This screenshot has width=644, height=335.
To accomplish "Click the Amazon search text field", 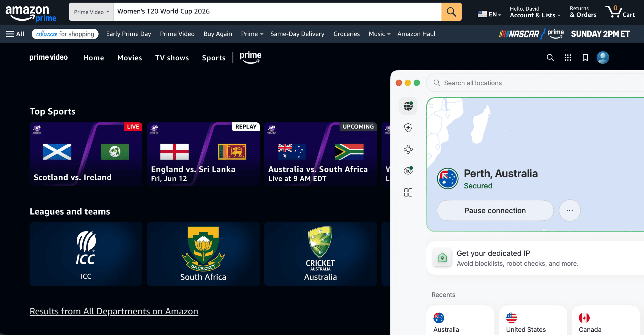I will pos(277,12).
